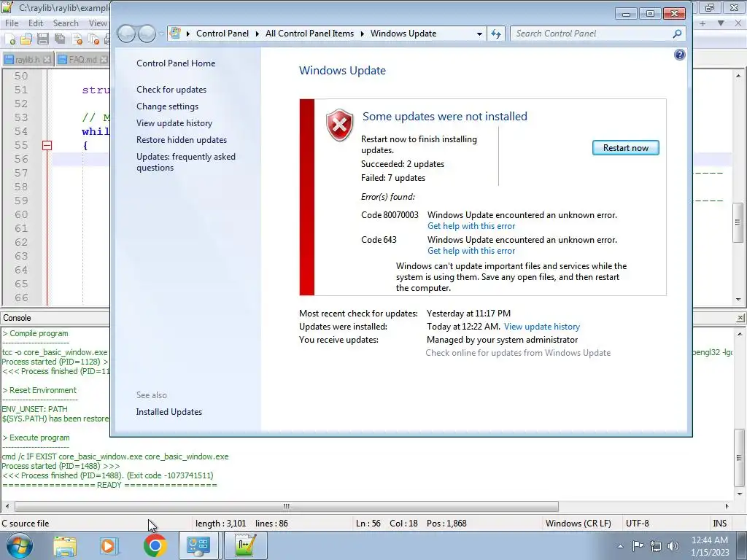Click the Close All icon in Notepad++ toolbar
Viewport: 747px width, 560px height.
click(x=93, y=39)
